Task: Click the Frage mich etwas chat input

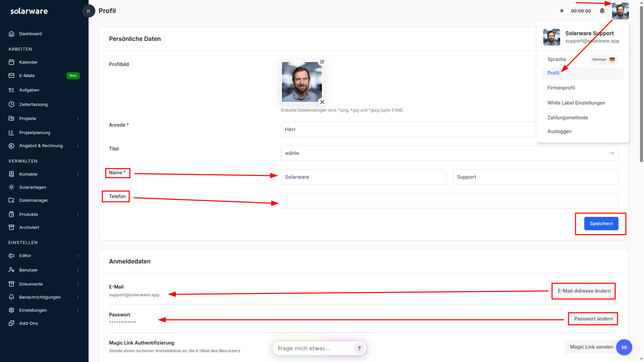Action: click(314, 349)
